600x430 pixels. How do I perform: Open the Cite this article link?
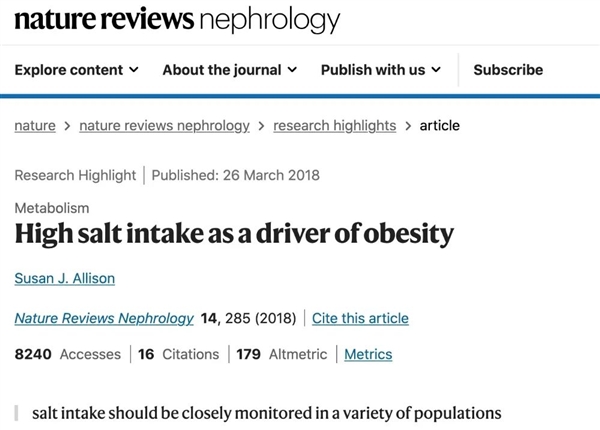pos(360,318)
